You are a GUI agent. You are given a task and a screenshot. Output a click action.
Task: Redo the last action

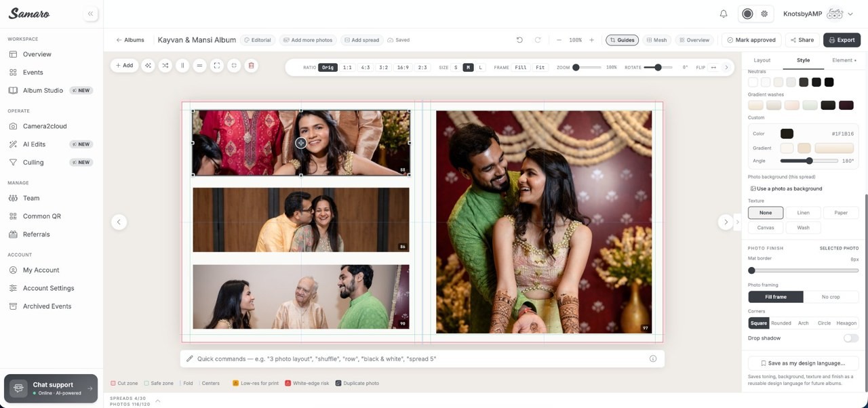538,40
